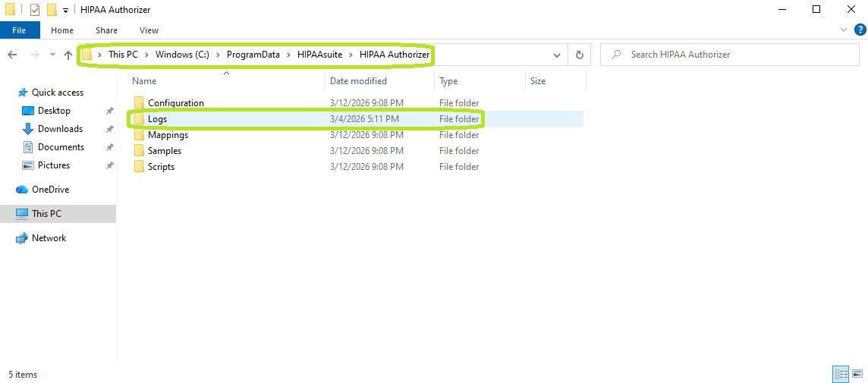Go forward with the Forward arrow
This screenshot has width=868, height=383.
pos(34,55)
